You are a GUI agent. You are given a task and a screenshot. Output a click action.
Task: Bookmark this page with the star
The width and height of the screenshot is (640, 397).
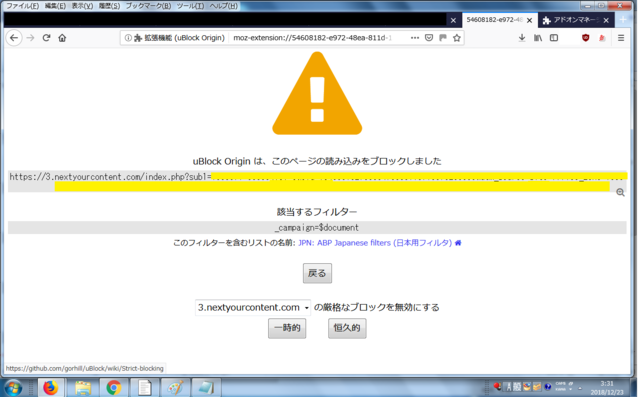pyautogui.click(x=457, y=38)
